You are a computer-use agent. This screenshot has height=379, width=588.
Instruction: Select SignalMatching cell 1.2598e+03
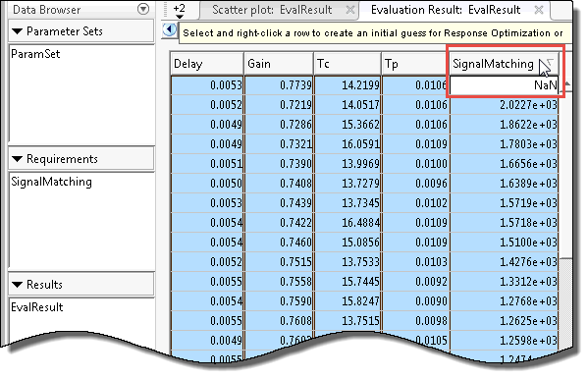pyautogui.click(x=504, y=341)
